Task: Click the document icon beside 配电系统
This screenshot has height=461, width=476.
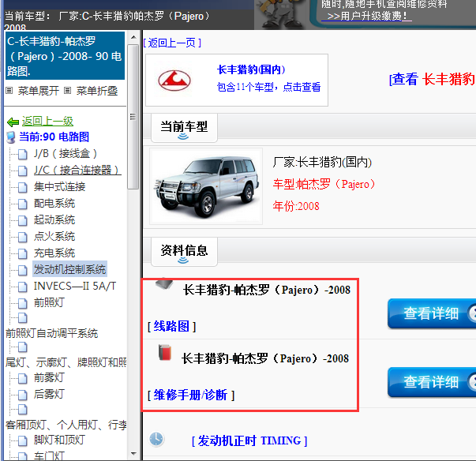Action: 22,204
